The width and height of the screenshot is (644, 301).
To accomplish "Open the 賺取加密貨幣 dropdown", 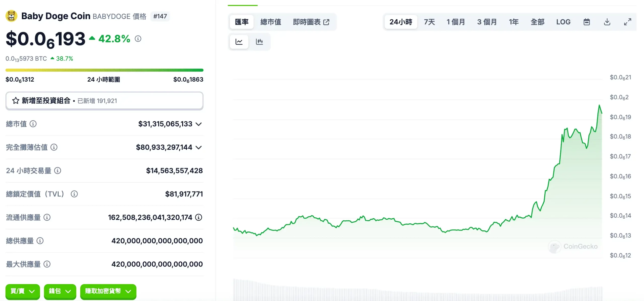I will tap(108, 291).
